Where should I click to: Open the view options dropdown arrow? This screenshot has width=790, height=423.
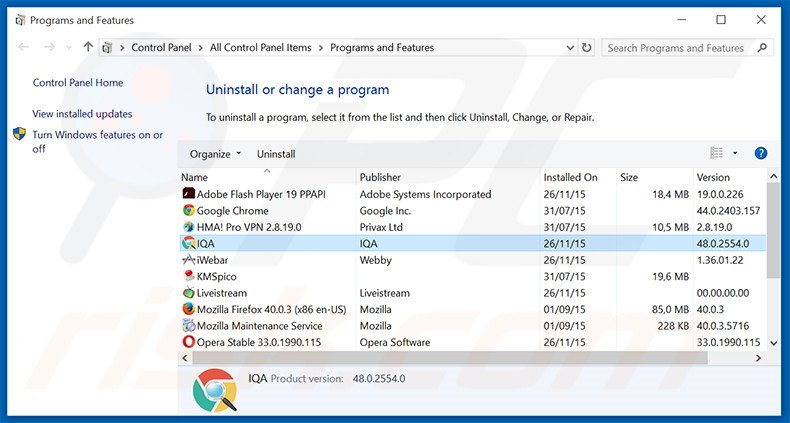735,153
